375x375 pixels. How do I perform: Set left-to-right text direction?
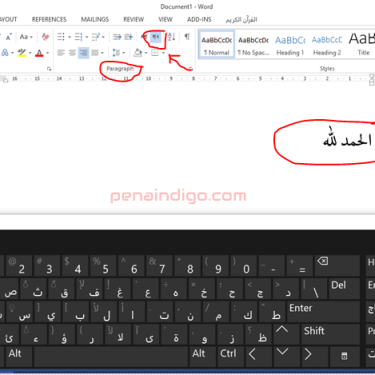pyautogui.click(x=144, y=37)
